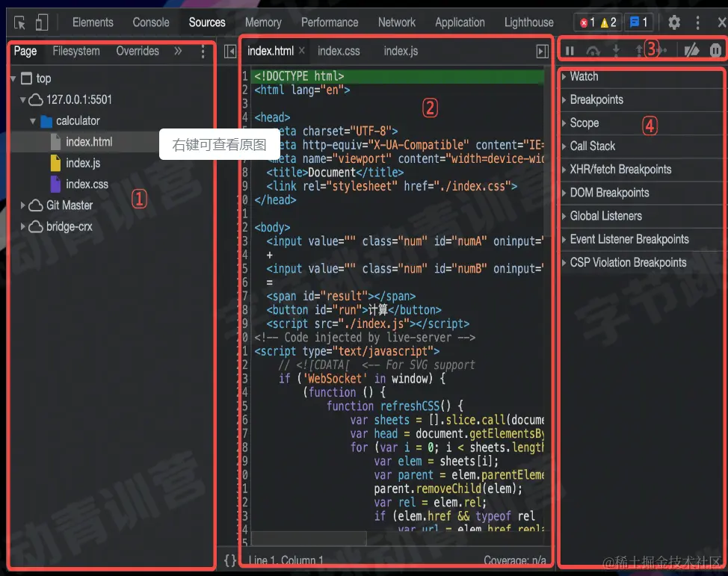The width and height of the screenshot is (728, 576).
Task: Step out of current function
Action: coord(639,50)
